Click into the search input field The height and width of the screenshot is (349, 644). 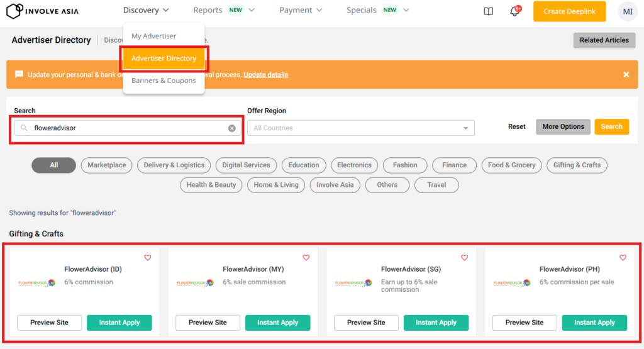[x=128, y=128]
